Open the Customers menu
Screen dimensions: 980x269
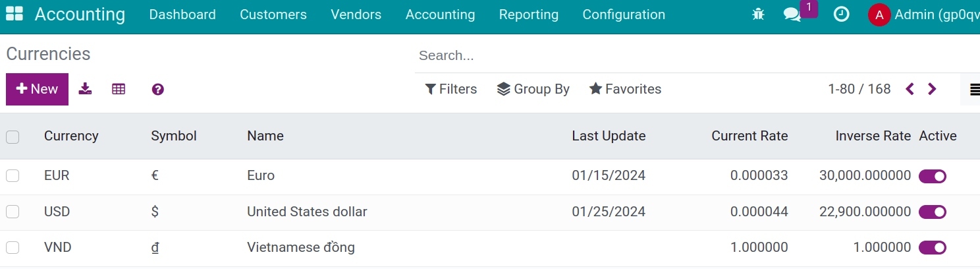point(273,15)
